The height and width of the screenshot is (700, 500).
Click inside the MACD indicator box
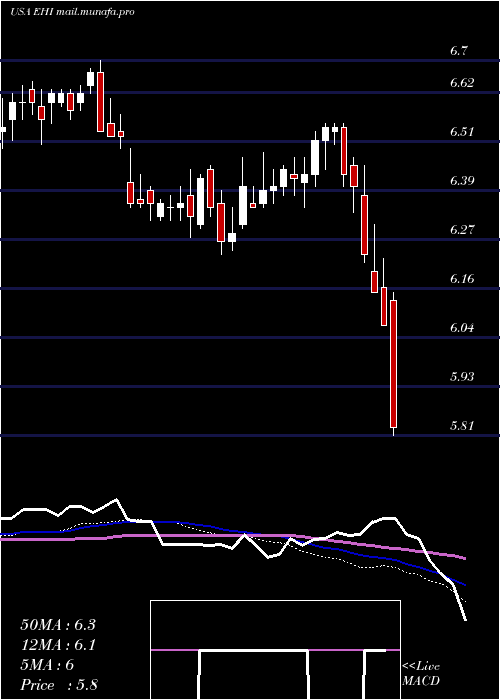click(x=275, y=650)
